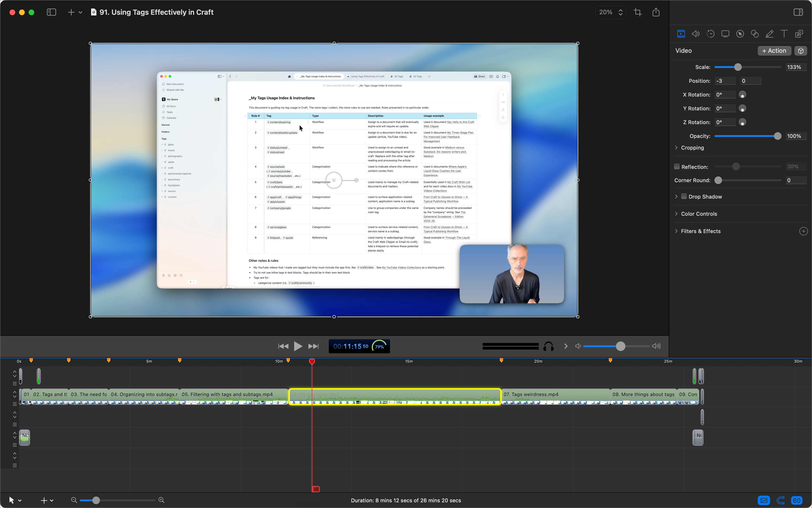812x508 pixels.
Task: Open the Audio properties inspector tab
Action: click(x=696, y=34)
